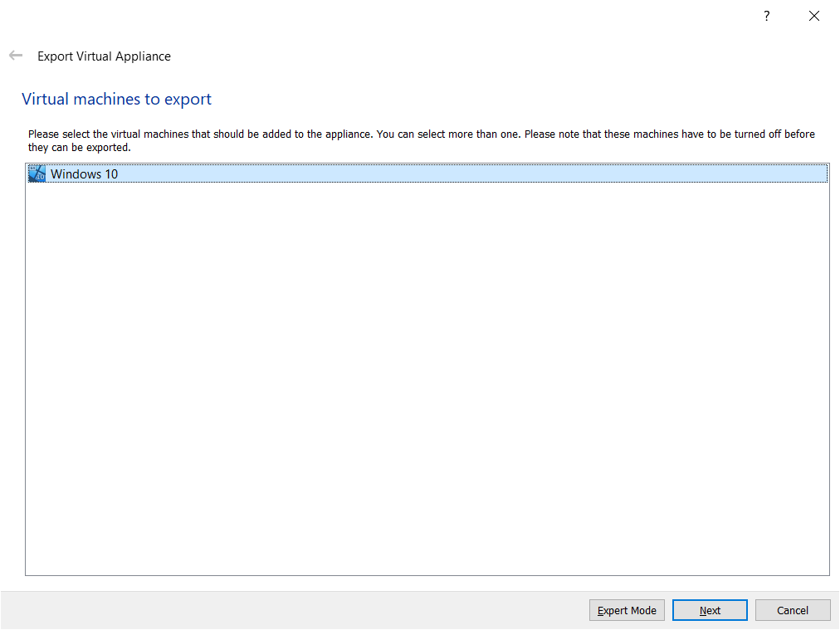Open help with the question mark
The image size is (840, 630).
coord(767,16)
